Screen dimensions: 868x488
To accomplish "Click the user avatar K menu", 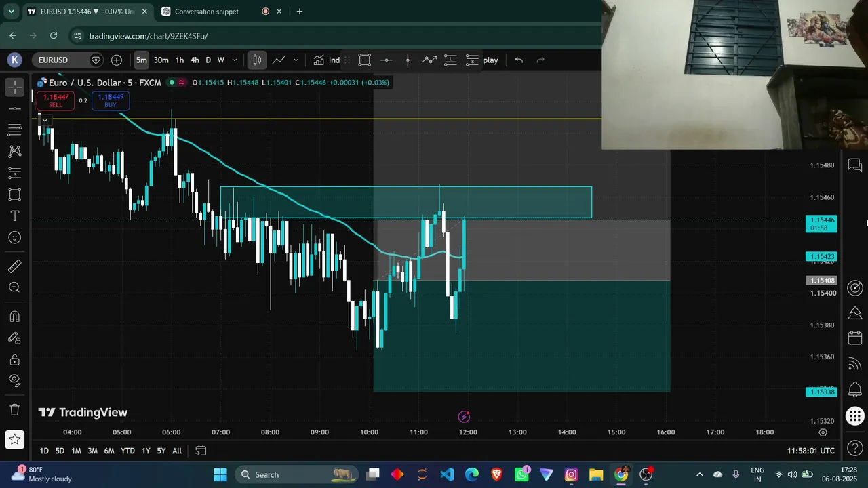I will pos(14,60).
